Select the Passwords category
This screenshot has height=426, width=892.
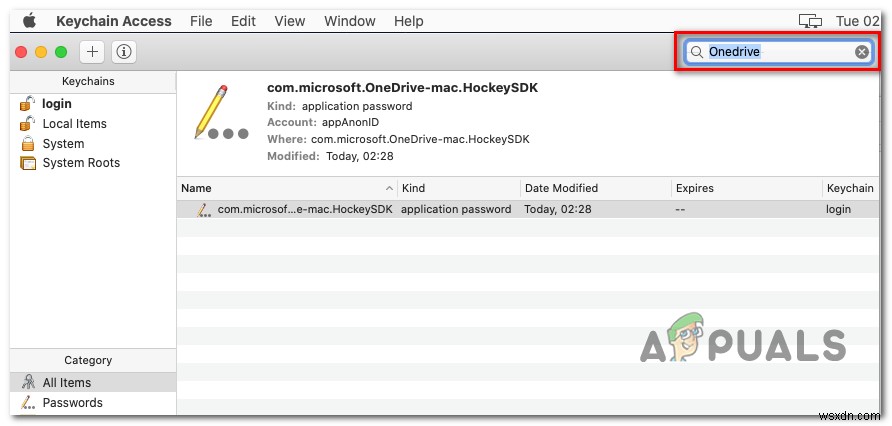[x=93, y=402]
